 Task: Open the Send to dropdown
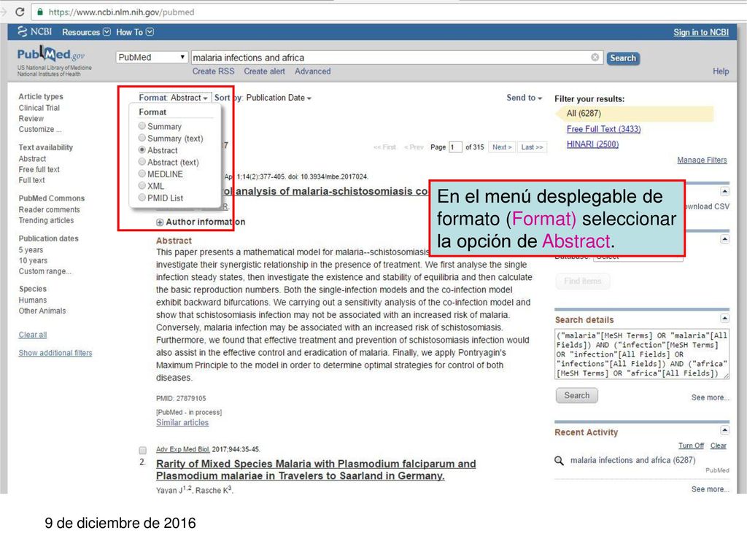tap(524, 98)
